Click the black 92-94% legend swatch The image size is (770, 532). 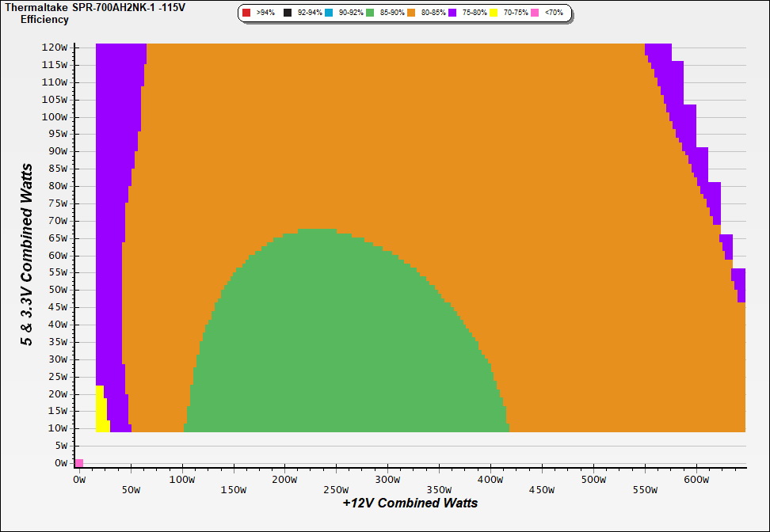(x=288, y=13)
